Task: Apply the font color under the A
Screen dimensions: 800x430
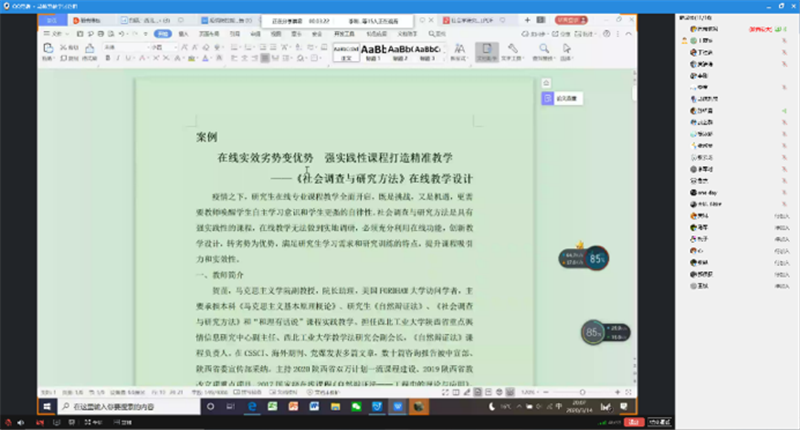Action: pyautogui.click(x=205, y=58)
